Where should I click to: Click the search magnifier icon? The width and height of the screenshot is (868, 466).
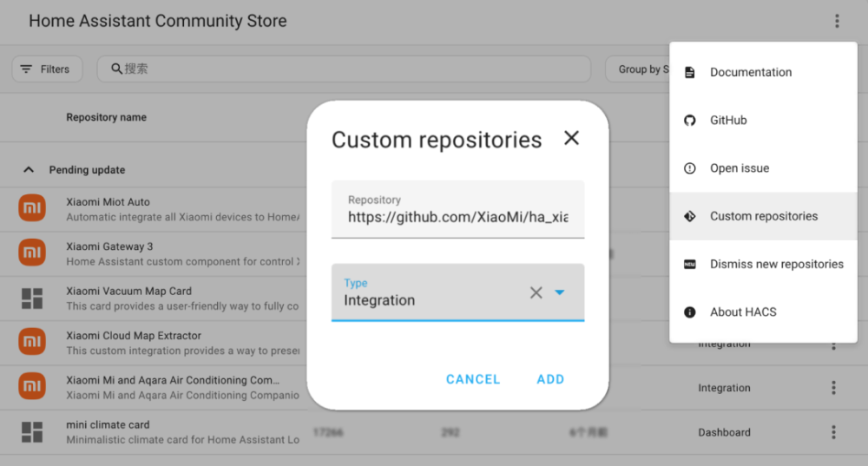(x=116, y=69)
